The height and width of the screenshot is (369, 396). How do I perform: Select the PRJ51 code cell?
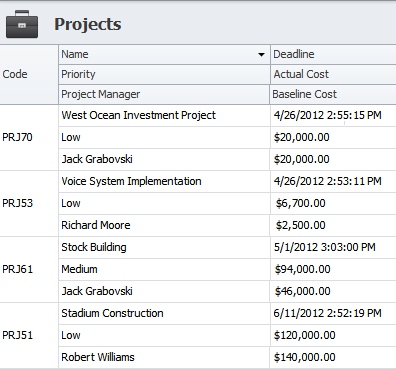[29, 335]
